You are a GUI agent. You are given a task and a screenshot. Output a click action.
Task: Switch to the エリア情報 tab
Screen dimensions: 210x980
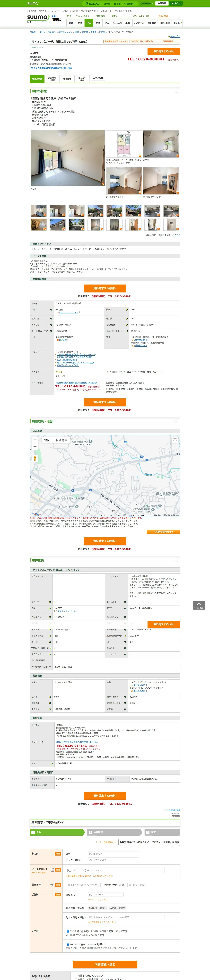pyautogui.click(x=98, y=78)
